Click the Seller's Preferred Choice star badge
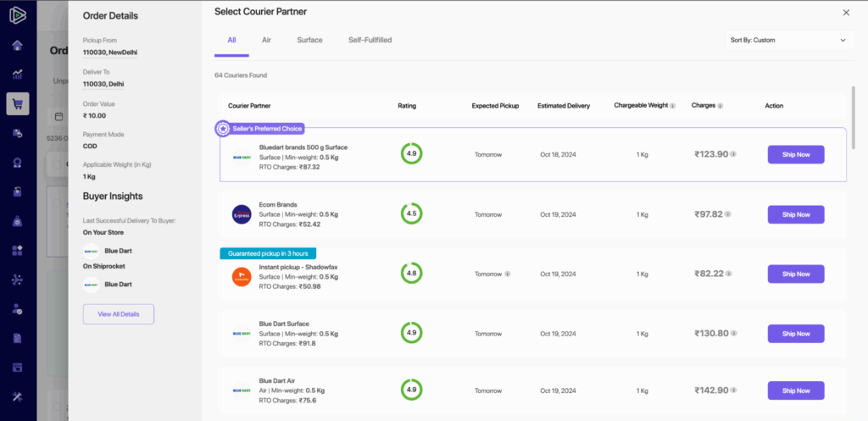This screenshot has height=421, width=868. tap(223, 129)
